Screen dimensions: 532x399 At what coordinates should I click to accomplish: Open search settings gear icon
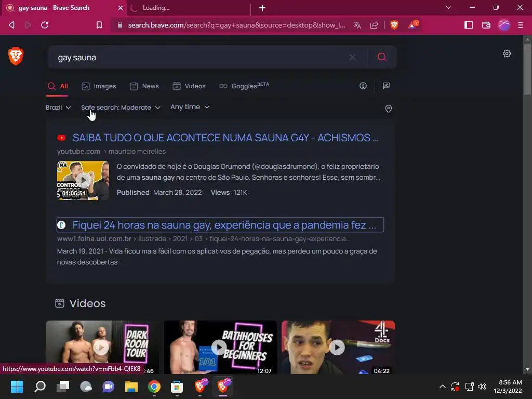click(507, 54)
